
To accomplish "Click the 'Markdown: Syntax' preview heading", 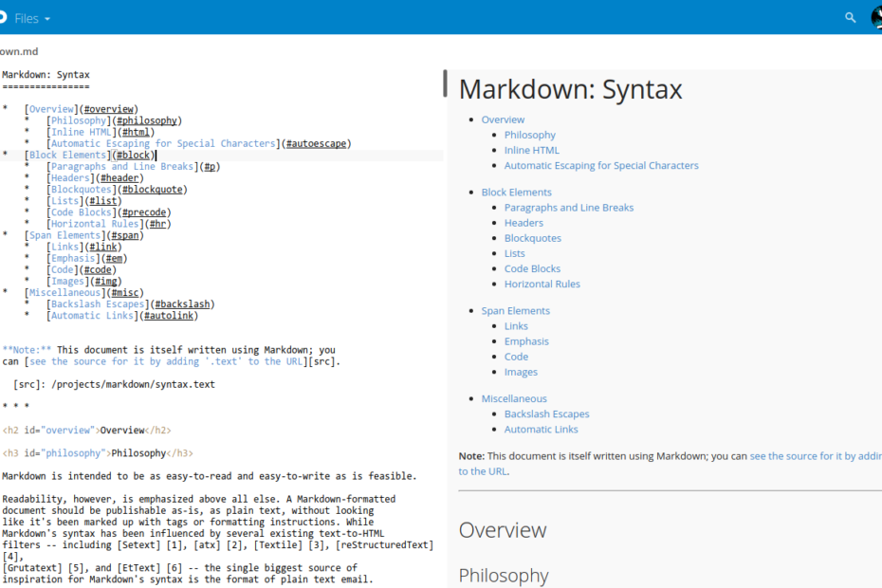I will [570, 89].
